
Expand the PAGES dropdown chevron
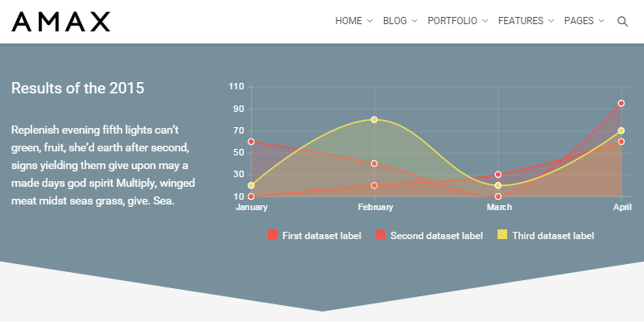(601, 22)
